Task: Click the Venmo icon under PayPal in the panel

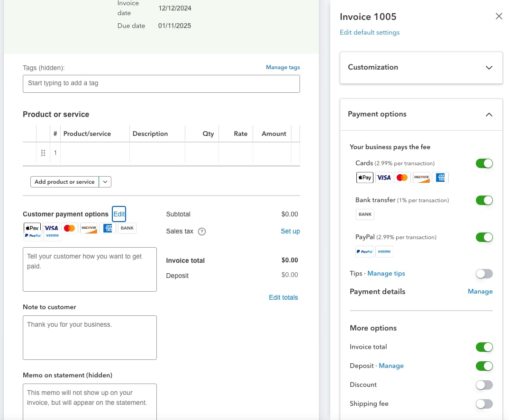Action: click(x=384, y=251)
